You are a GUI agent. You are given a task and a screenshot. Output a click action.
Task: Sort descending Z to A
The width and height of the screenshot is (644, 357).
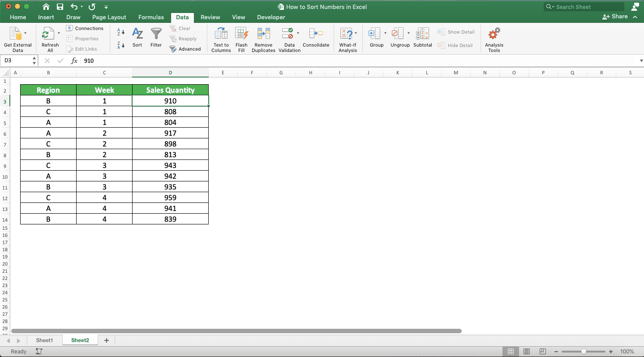pyautogui.click(x=121, y=45)
